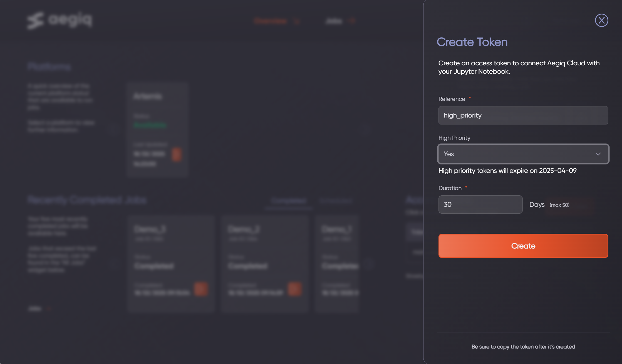Switch to the Completed jobs tab
This screenshot has width=622, height=364.
pos(288,201)
